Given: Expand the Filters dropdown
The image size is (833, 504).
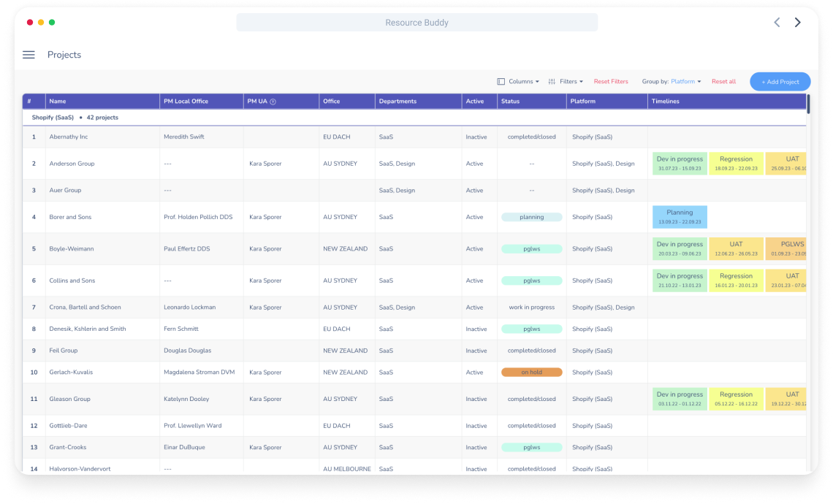Looking at the screenshot, I should tap(571, 82).
